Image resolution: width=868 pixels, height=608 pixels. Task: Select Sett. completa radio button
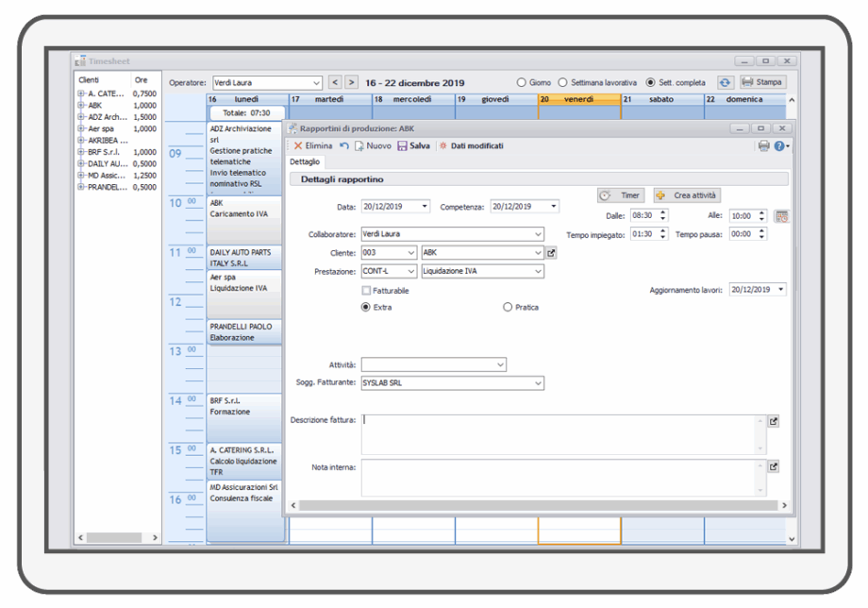tap(650, 82)
